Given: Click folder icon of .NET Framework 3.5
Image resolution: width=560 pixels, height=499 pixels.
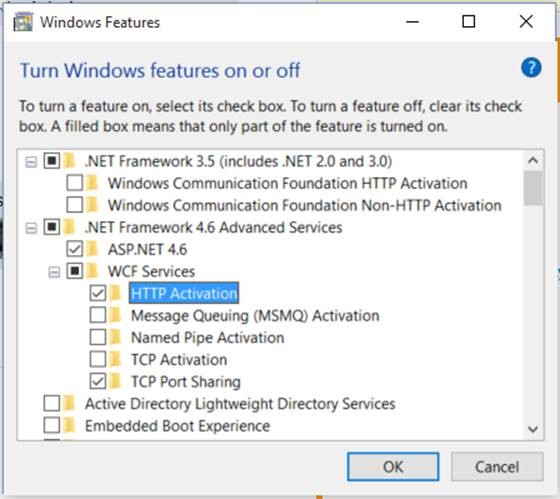Looking at the screenshot, I should [70, 161].
